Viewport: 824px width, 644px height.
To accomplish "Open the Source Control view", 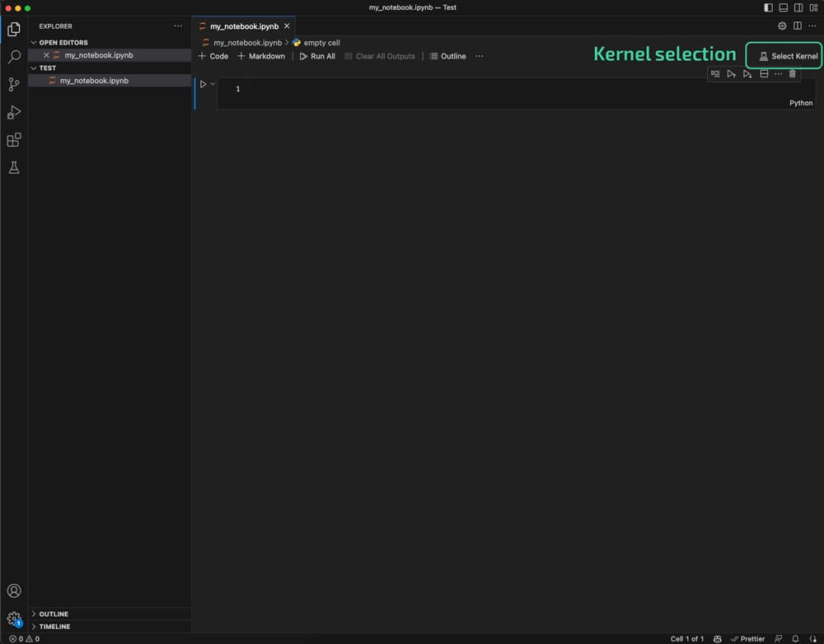I will pos(14,84).
